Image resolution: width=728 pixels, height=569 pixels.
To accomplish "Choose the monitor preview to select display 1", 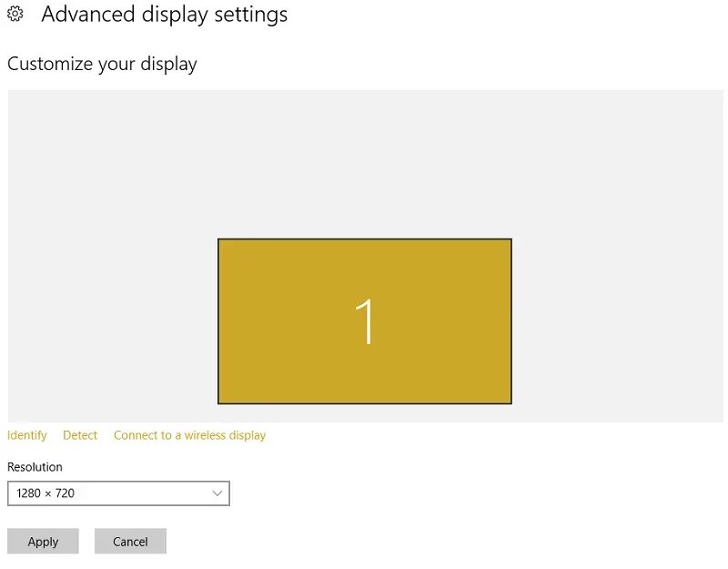I will point(364,320).
